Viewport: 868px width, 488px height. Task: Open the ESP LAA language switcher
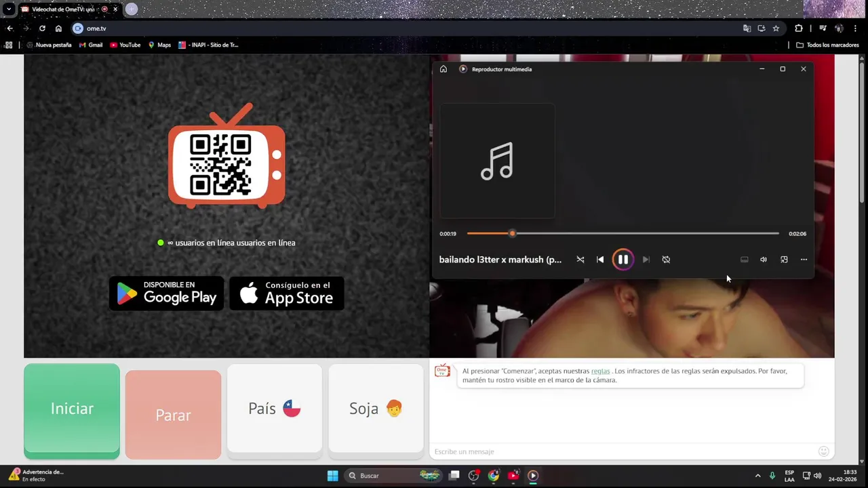pos(789,476)
